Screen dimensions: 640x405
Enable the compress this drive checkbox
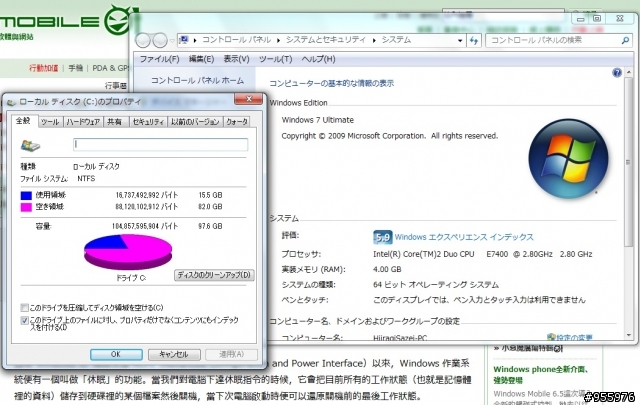24,307
